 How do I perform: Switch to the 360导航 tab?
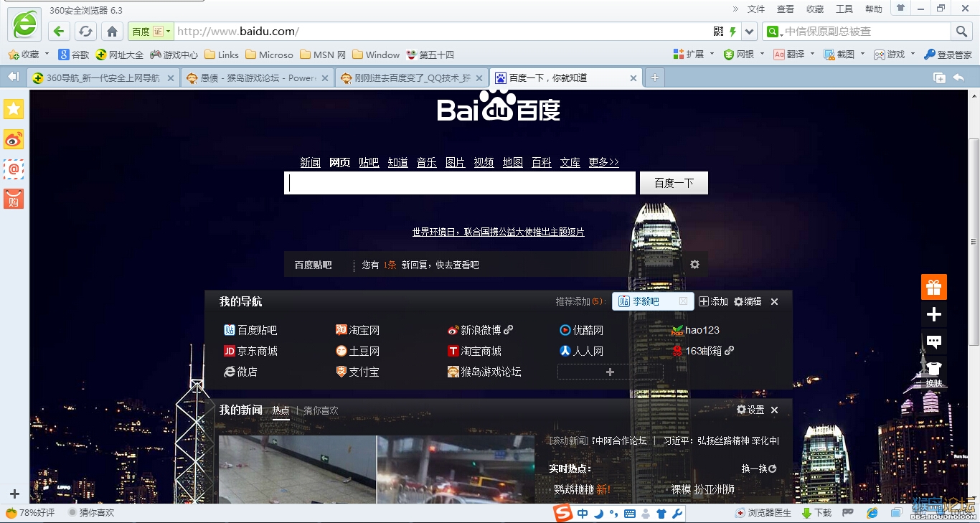103,78
